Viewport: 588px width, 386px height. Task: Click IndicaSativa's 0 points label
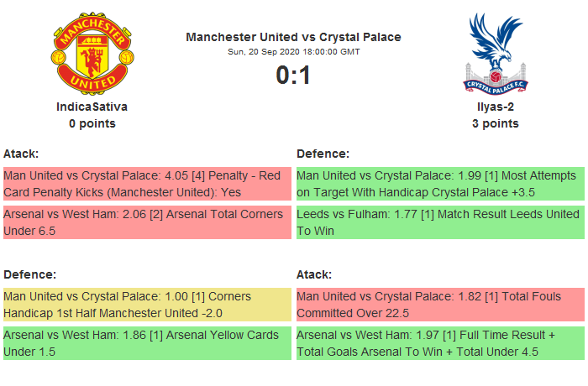92,123
